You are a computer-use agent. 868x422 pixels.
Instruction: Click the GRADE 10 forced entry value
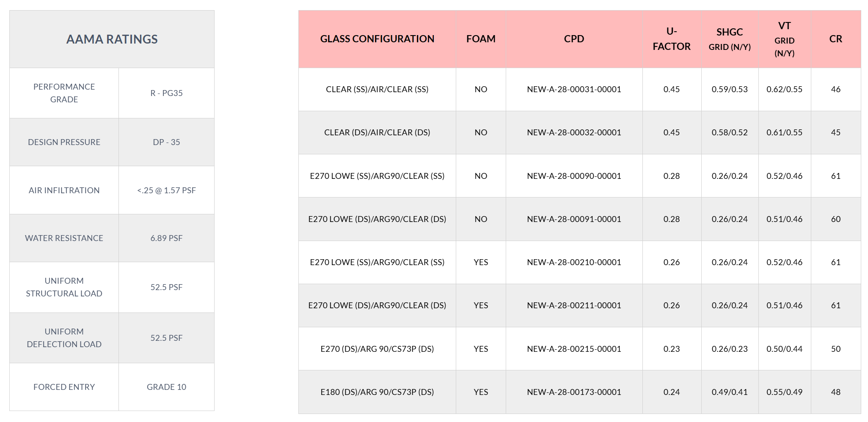pyautogui.click(x=166, y=387)
